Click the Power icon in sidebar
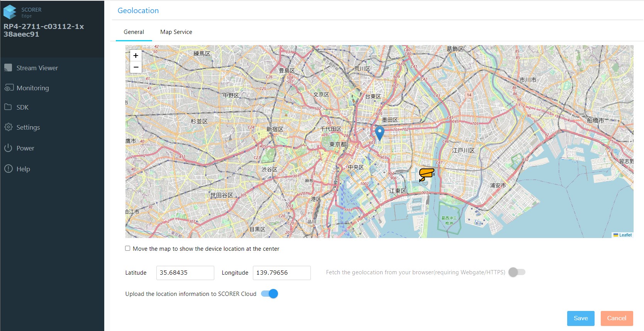This screenshot has height=331, width=644. [x=8, y=148]
